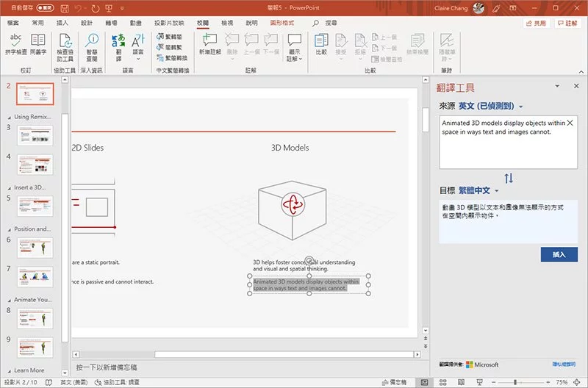Click the Redo/Repeat icon in title bar
The width and height of the screenshot is (588, 388).
(x=96, y=8)
